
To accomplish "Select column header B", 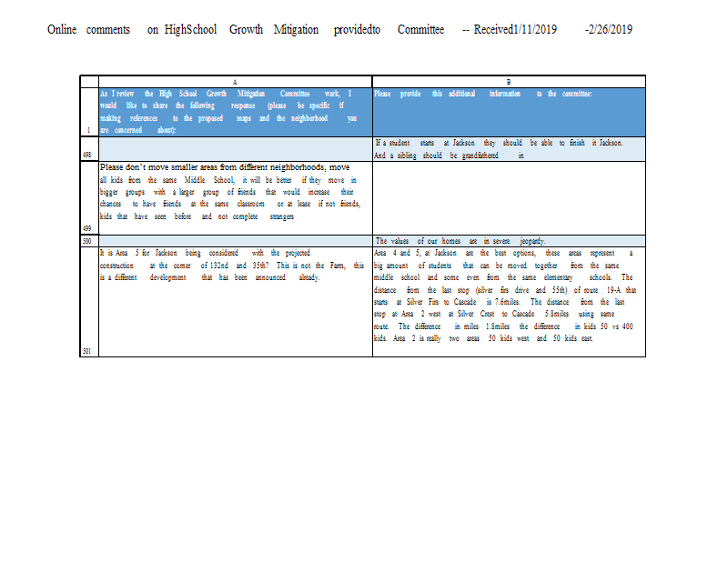I will point(509,82).
